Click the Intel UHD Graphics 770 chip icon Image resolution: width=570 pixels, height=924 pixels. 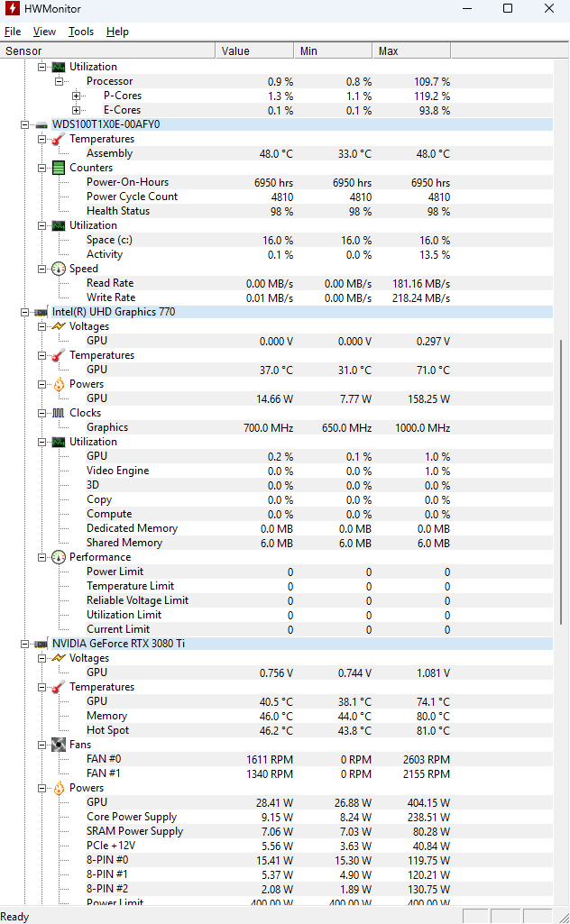[41, 312]
